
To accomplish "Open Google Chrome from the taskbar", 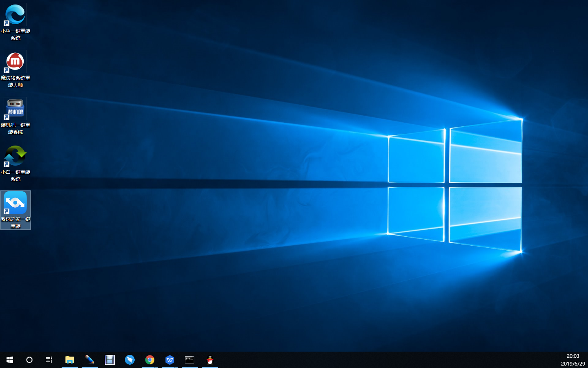I will coord(150,360).
